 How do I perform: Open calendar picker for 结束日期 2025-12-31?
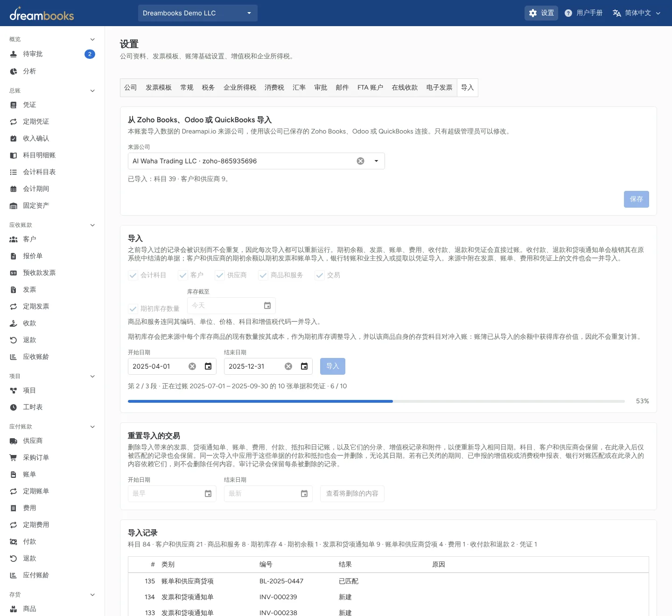304,366
